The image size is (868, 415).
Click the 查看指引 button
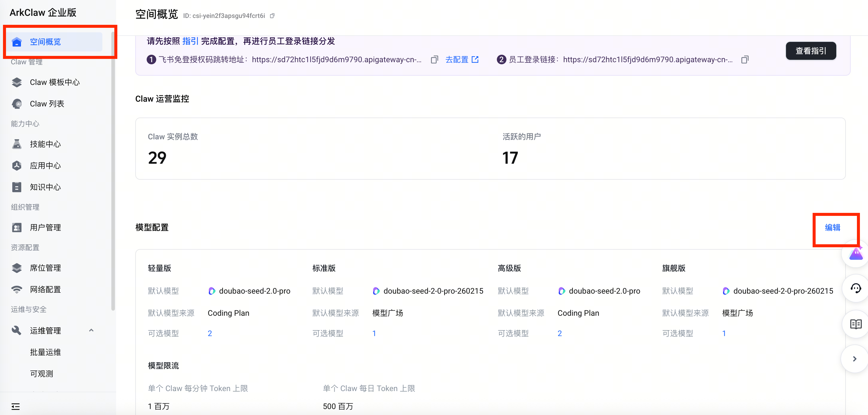[x=811, y=51]
